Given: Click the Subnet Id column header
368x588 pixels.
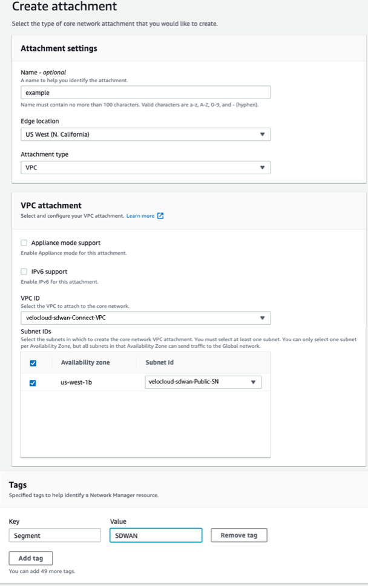Looking at the screenshot, I should pos(159,362).
